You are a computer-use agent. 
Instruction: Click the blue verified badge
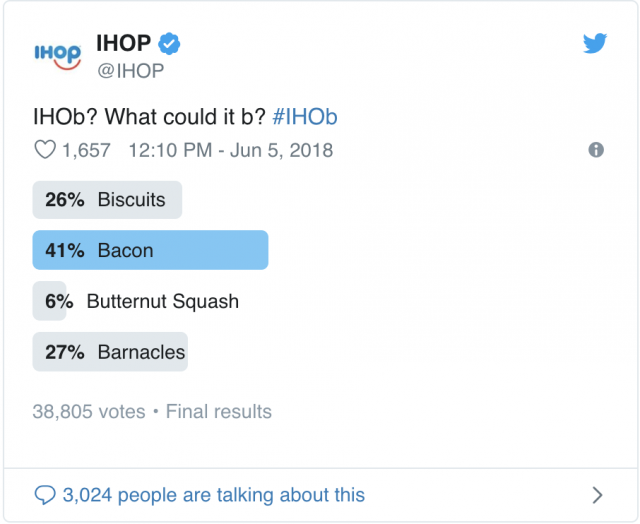click(169, 43)
